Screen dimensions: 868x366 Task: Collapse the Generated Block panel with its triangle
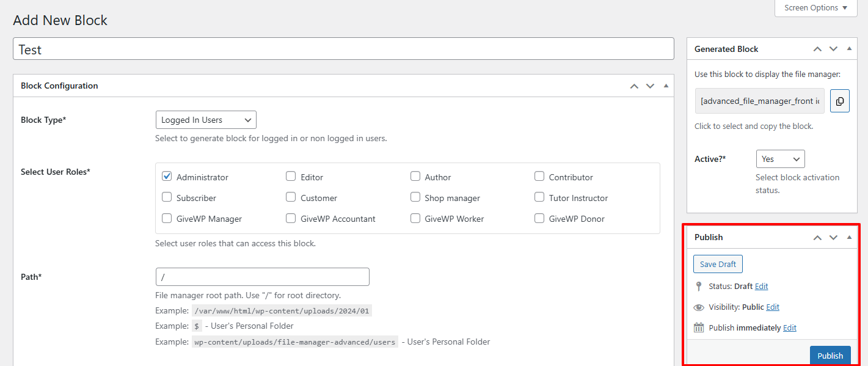click(848, 48)
